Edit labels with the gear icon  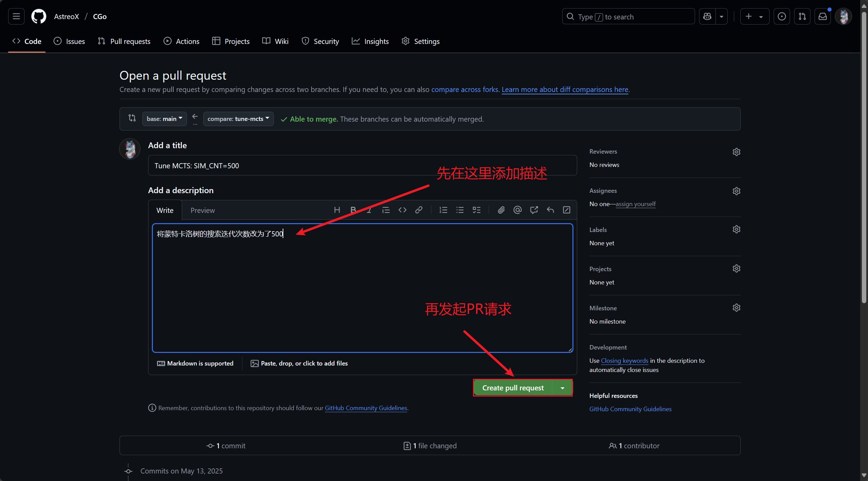point(737,229)
